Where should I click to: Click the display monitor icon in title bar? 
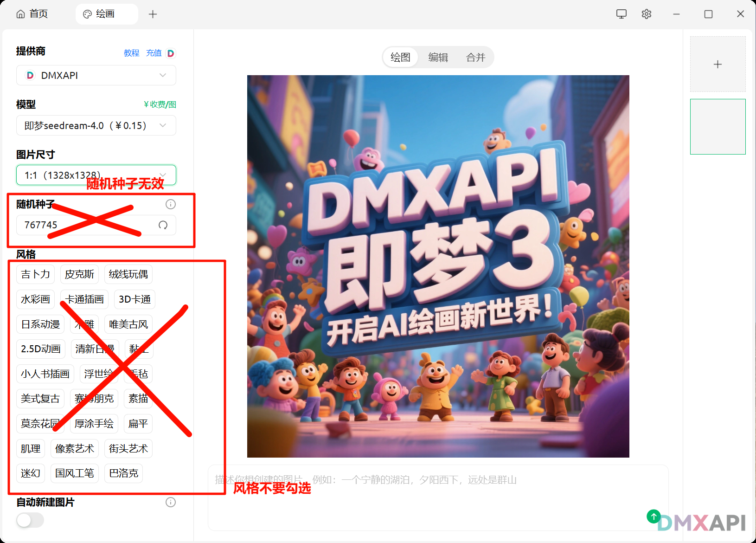coord(621,14)
